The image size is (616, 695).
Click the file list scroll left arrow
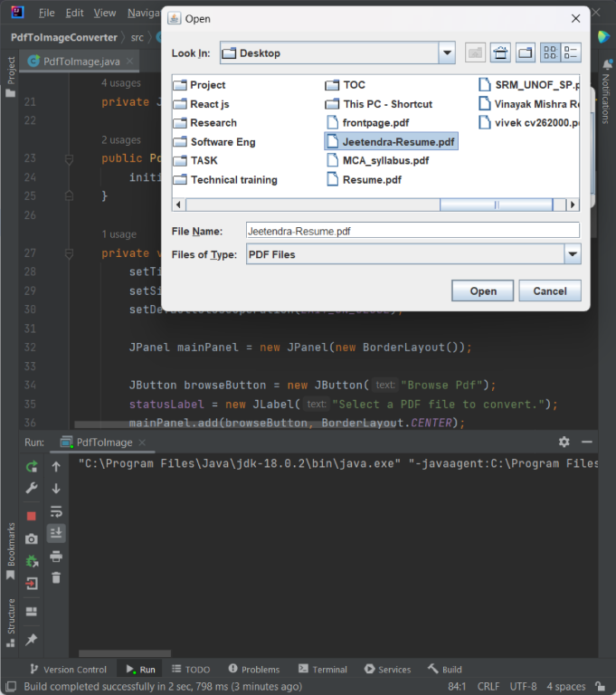point(178,205)
